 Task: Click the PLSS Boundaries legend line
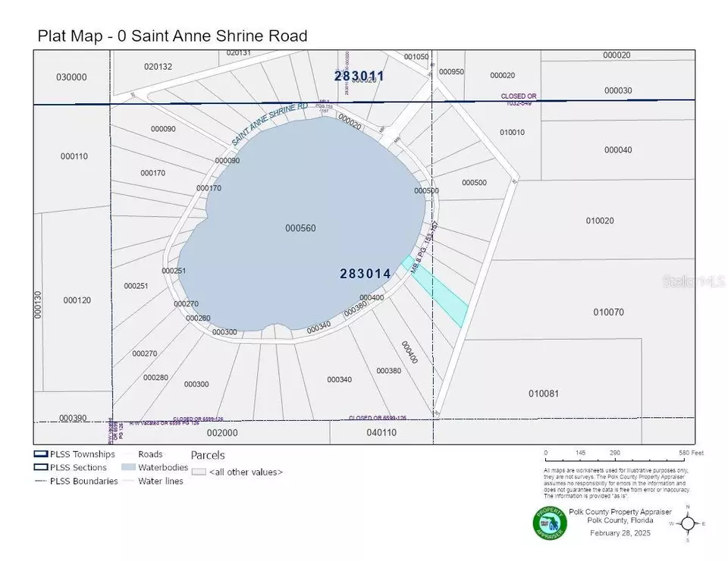(40, 481)
